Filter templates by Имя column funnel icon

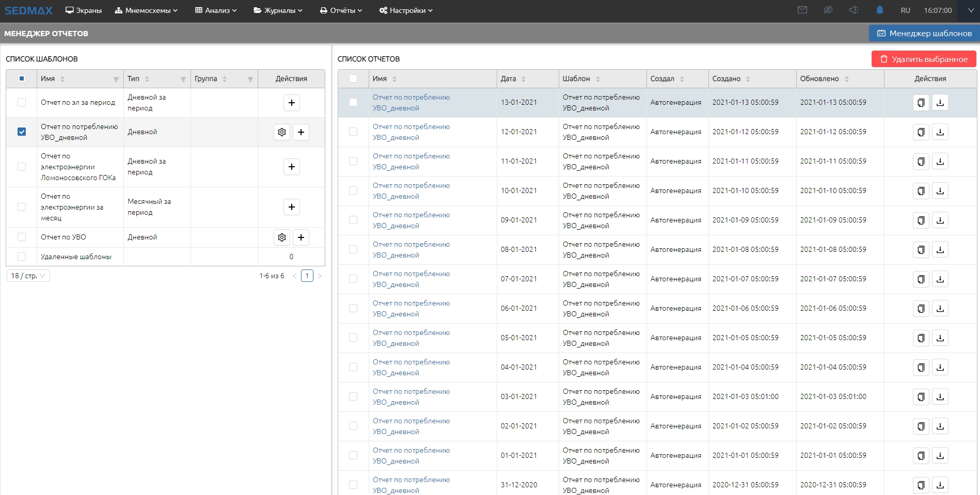click(x=116, y=79)
